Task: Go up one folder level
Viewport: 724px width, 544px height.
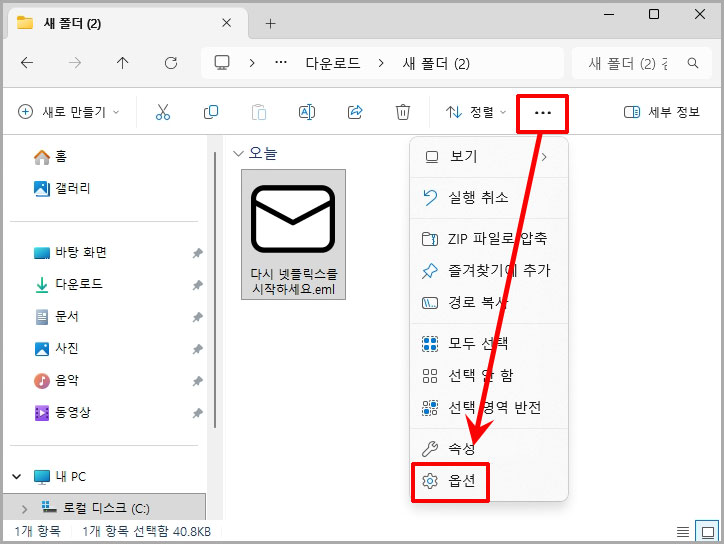Action: tap(122, 63)
